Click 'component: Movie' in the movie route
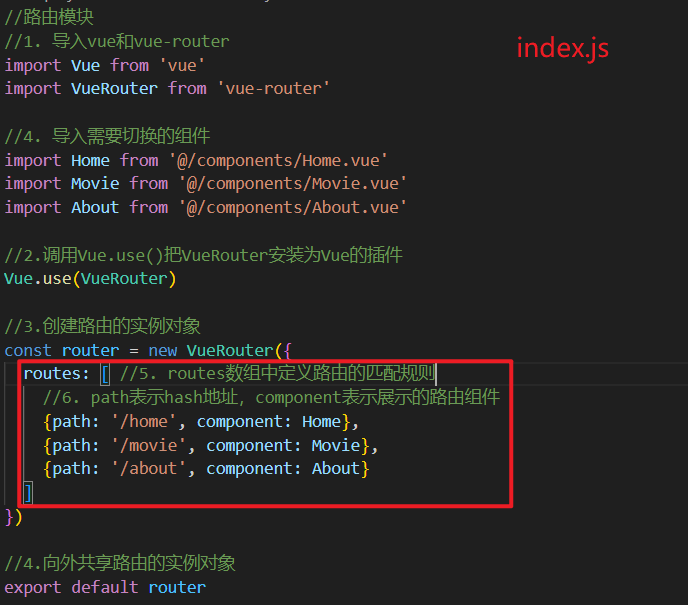 click(x=283, y=446)
